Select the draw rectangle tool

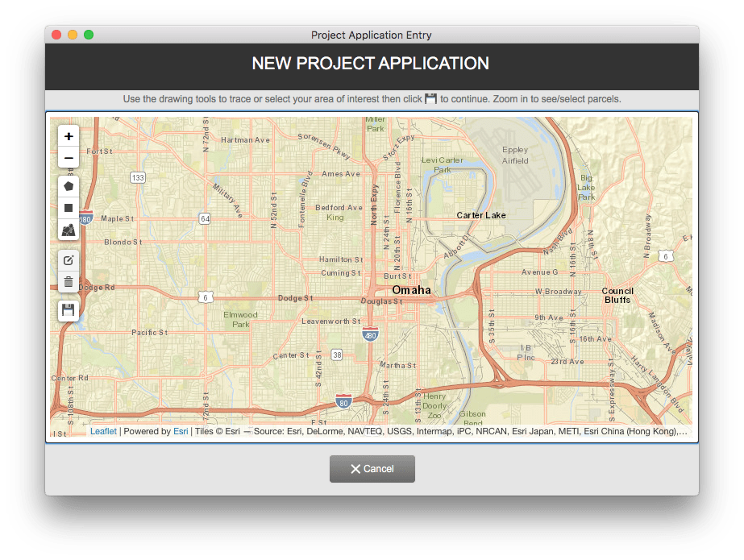click(69, 208)
